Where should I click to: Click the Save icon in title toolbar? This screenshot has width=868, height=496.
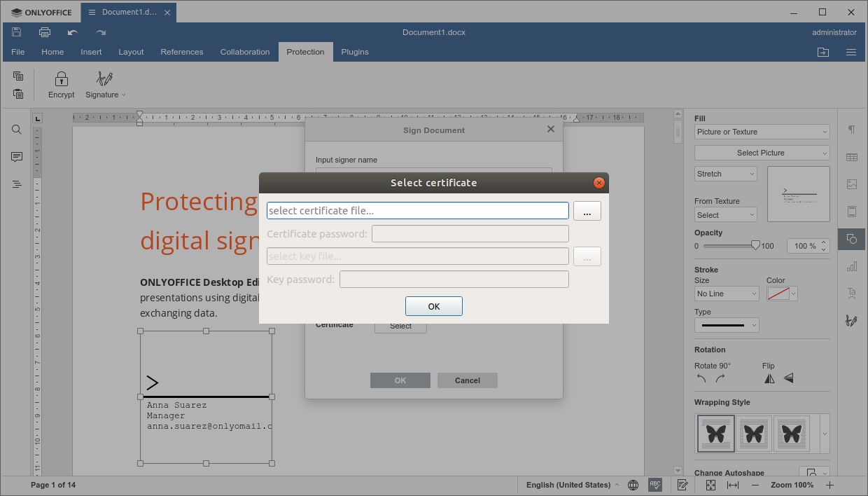17,32
